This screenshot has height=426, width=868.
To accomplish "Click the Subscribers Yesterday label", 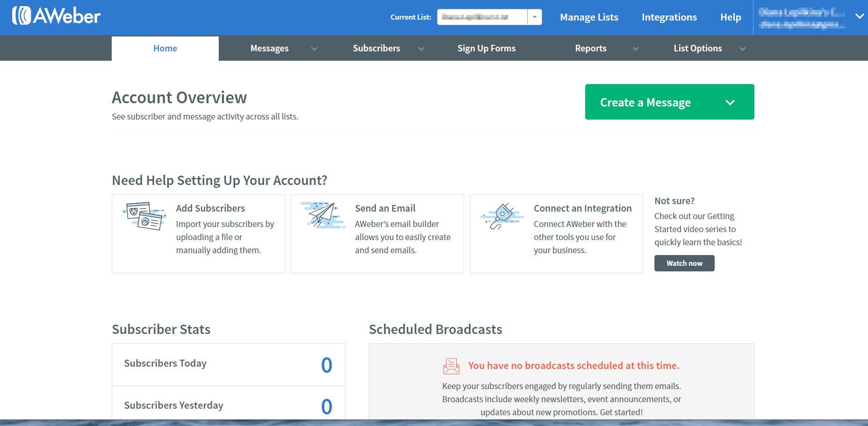I will pos(174,405).
